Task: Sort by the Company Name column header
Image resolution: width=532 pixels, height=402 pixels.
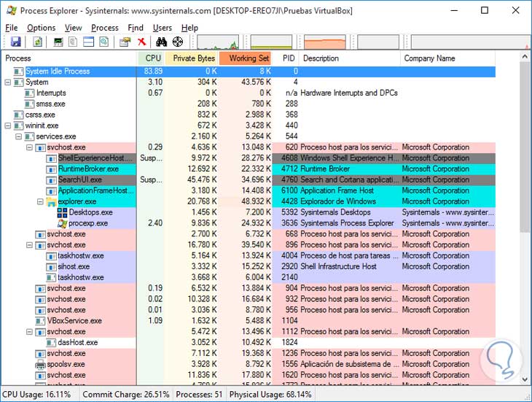Action: point(448,58)
